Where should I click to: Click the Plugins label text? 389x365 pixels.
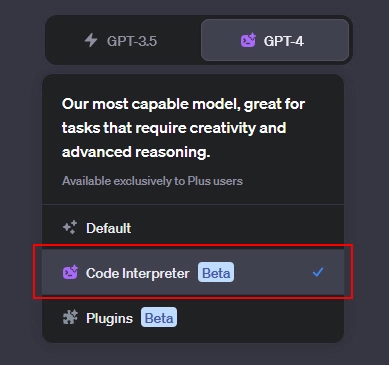coord(109,318)
